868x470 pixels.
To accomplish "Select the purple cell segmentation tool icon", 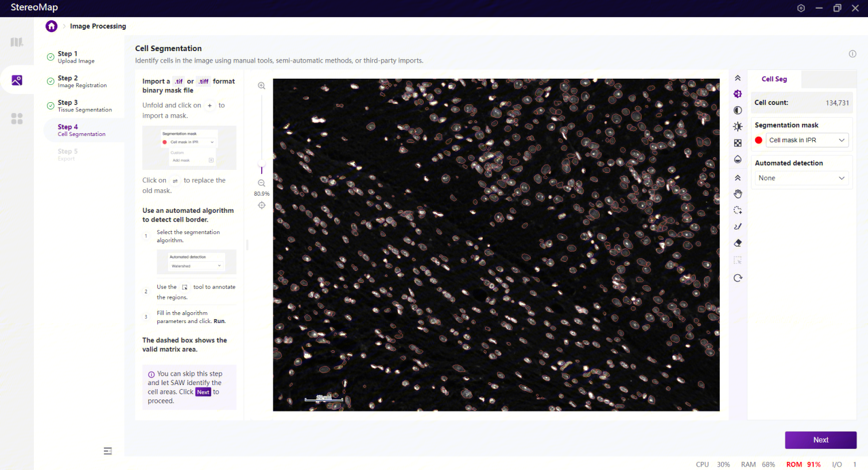I will click(x=738, y=94).
